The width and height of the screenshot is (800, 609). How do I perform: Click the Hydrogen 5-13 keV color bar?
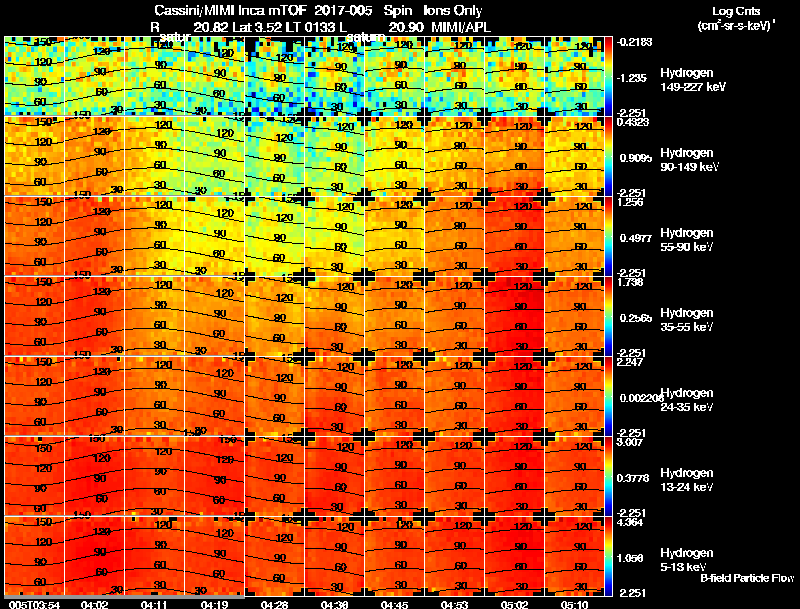click(608, 556)
